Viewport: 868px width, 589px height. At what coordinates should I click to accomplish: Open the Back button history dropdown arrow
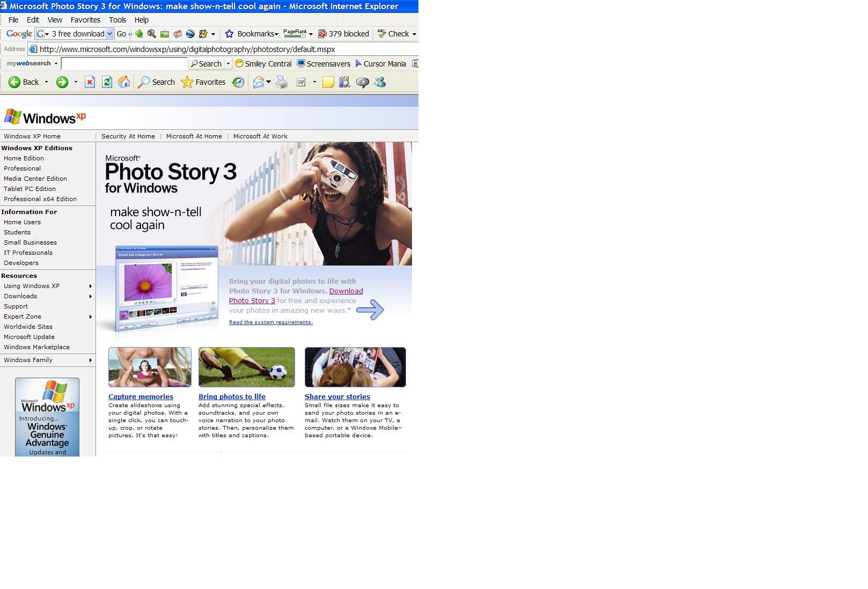point(46,82)
